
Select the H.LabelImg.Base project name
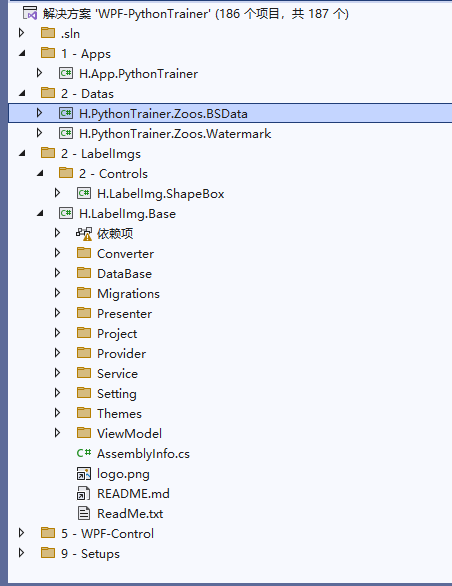click(x=127, y=214)
